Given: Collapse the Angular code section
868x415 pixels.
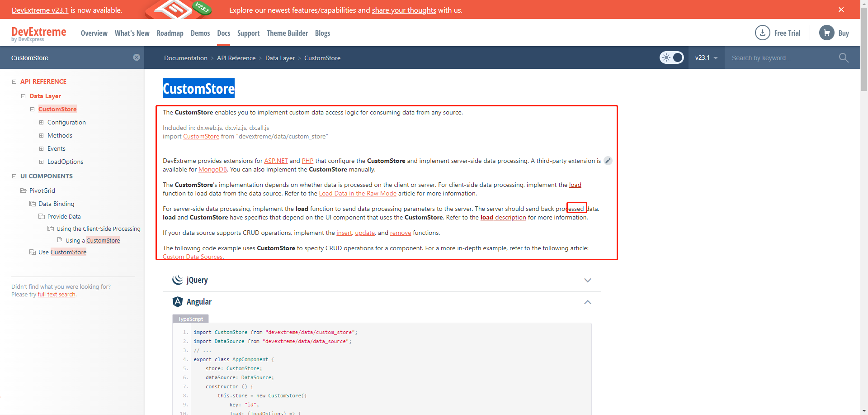Looking at the screenshot, I should click(x=588, y=302).
